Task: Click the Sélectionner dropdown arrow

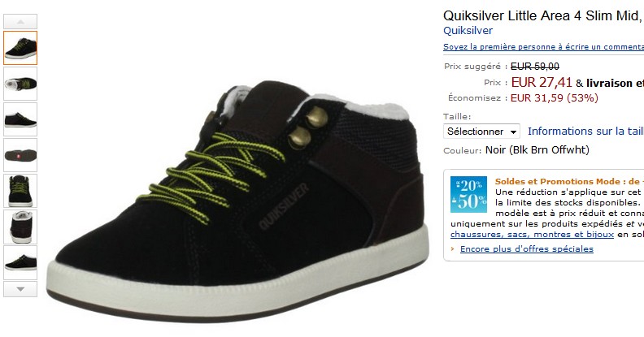Action: (x=513, y=132)
